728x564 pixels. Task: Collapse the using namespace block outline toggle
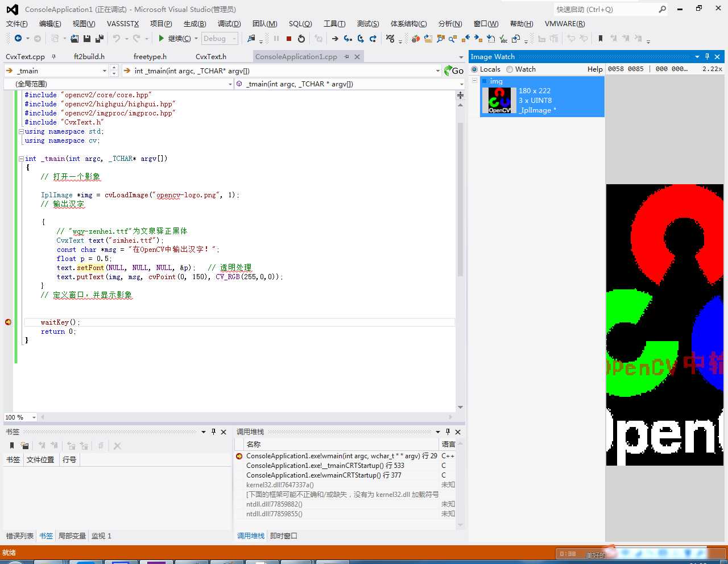(x=21, y=131)
